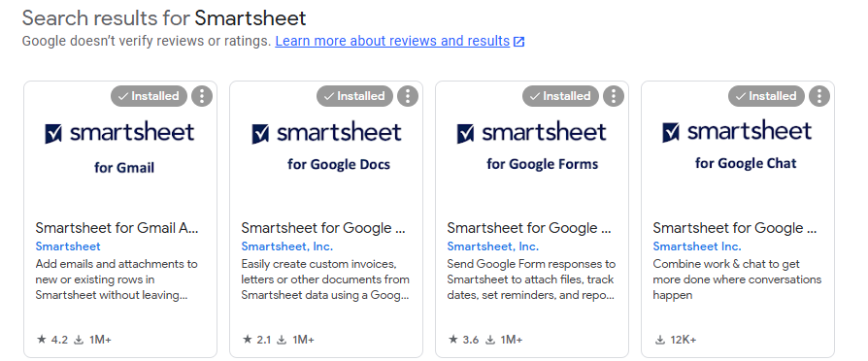This screenshot has width=868, height=361.
Task: Open three-dot menu on Smartsheet for Google Chat card
Action: [x=819, y=96]
